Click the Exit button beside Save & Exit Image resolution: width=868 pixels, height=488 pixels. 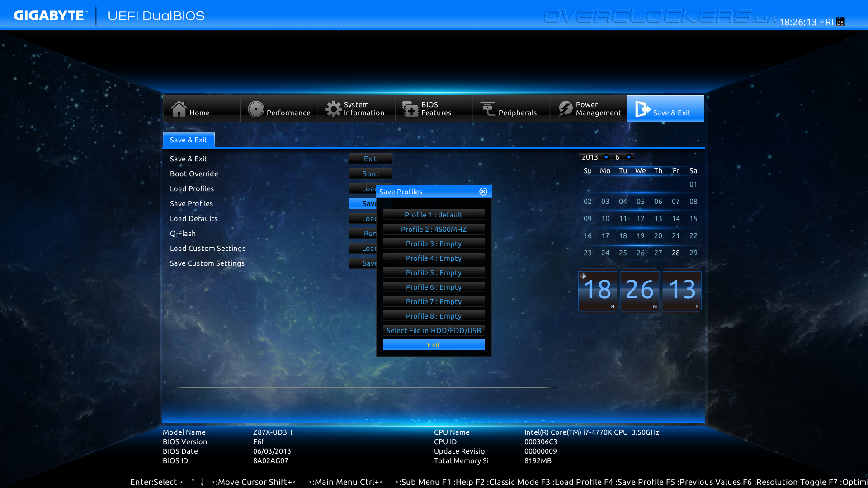[370, 159]
